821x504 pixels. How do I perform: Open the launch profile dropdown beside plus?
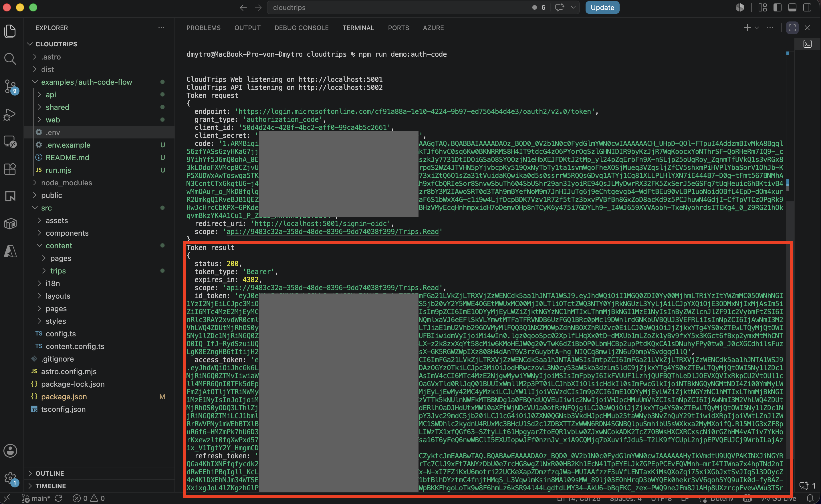click(757, 28)
